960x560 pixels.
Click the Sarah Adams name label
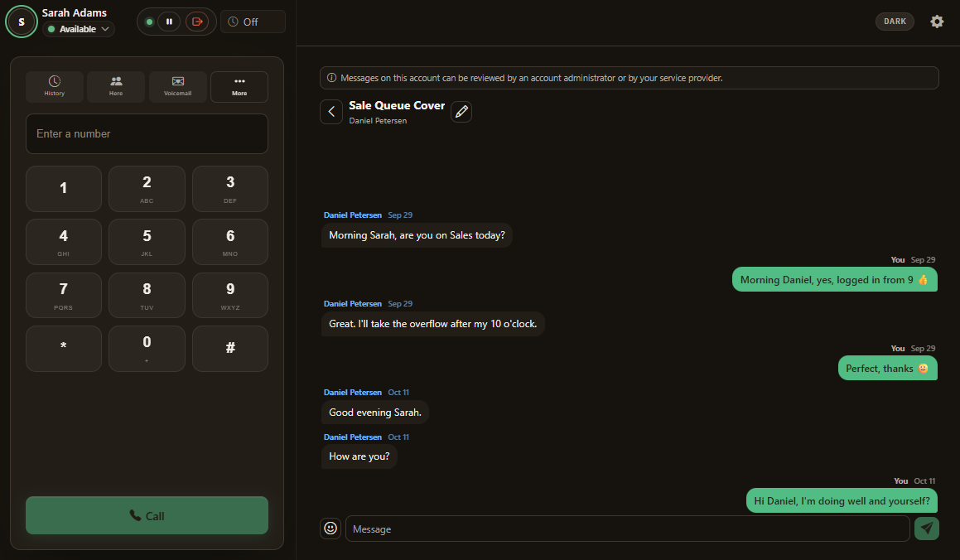(74, 12)
